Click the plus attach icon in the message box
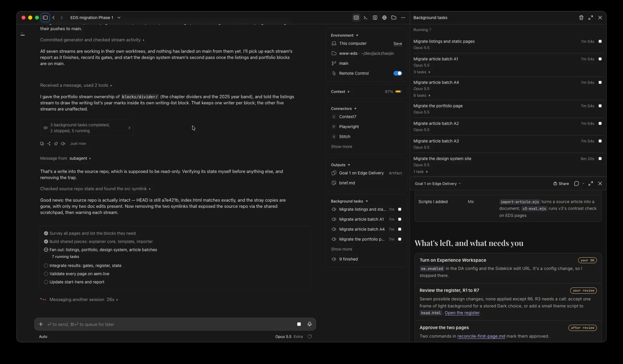 coord(40,324)
